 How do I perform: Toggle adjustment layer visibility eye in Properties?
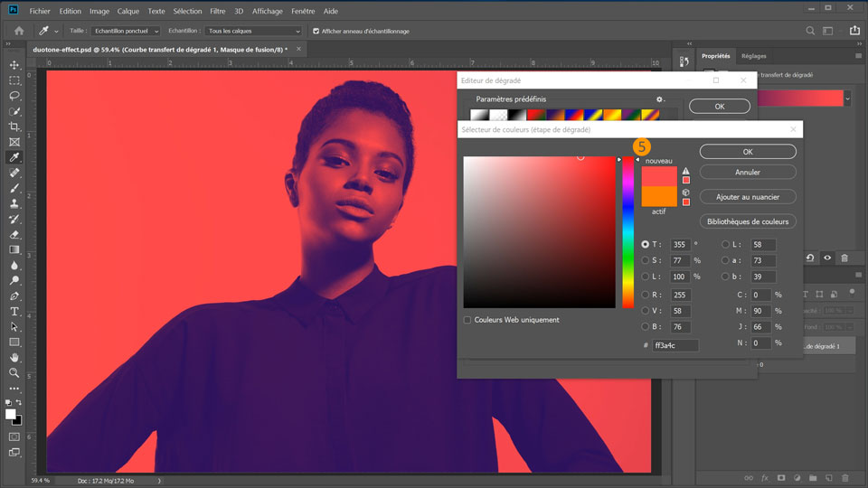pyautogui.click(x=827, y=258)
